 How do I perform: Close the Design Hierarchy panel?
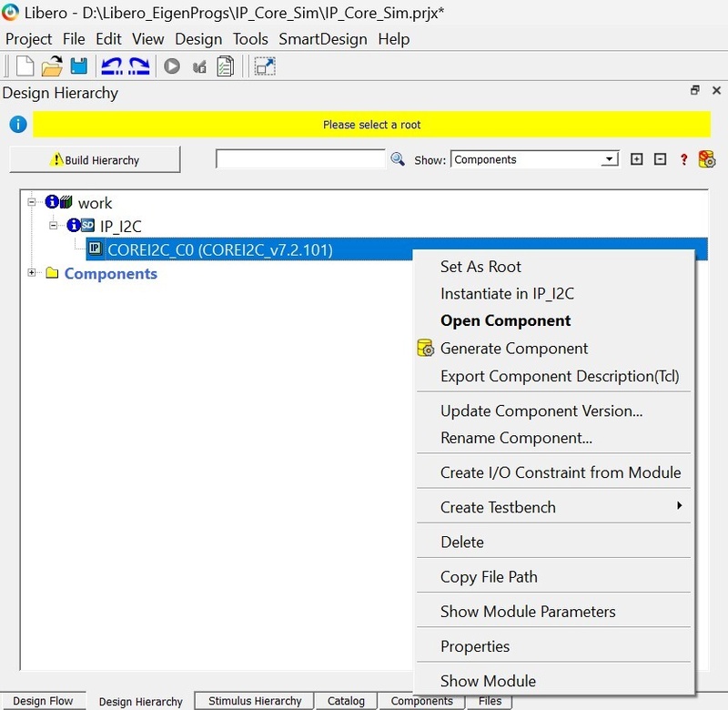click(716, 90)
